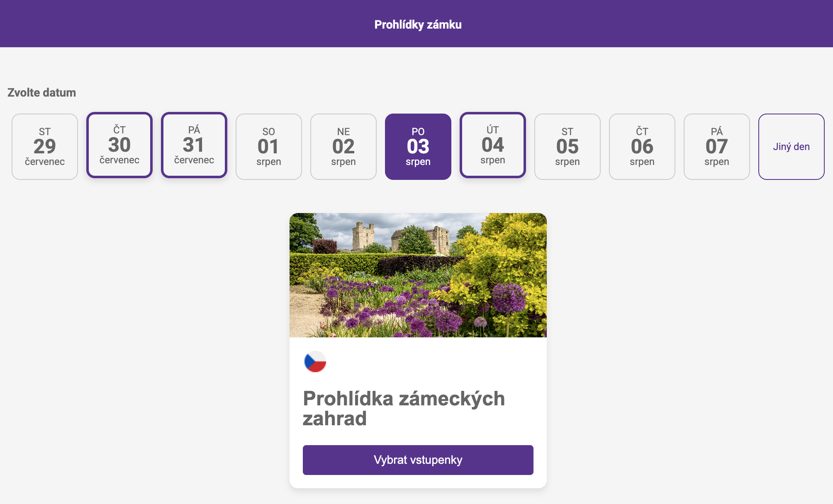Click the castle tower in tour image
833x504 pixels.
click(x=363, y=236)
